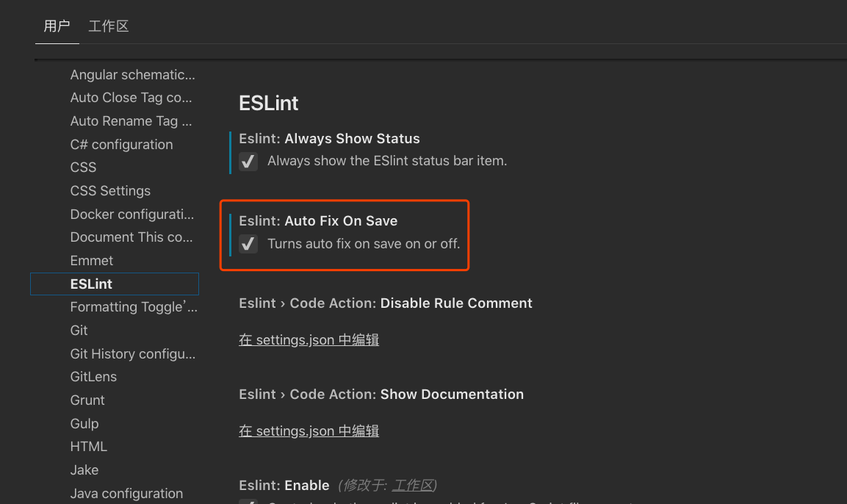Open the 工作区 link beside Eslint: Enable
This screenshot has width=847, height=504.
coord(413,485)
